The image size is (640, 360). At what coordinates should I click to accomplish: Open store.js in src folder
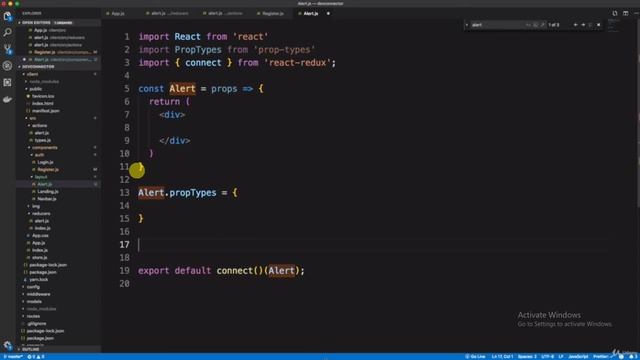pyautogui.click(x=40, y=258)
